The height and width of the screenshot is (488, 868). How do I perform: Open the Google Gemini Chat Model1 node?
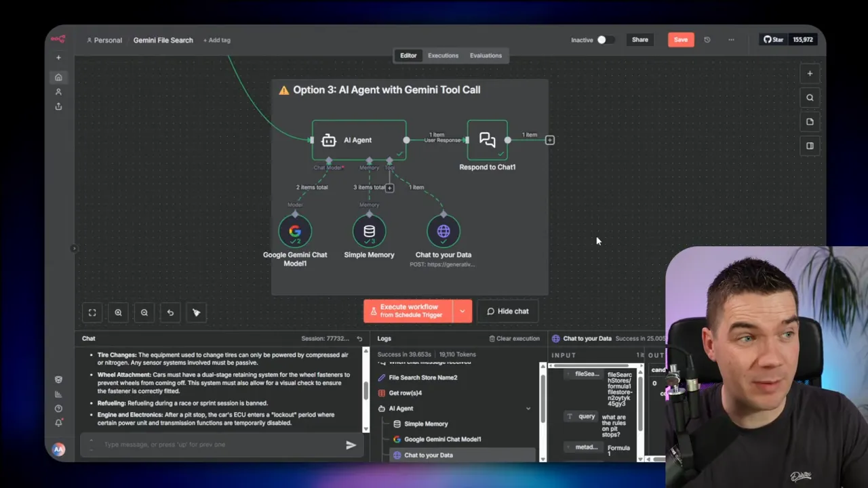[x=295, y=231]
